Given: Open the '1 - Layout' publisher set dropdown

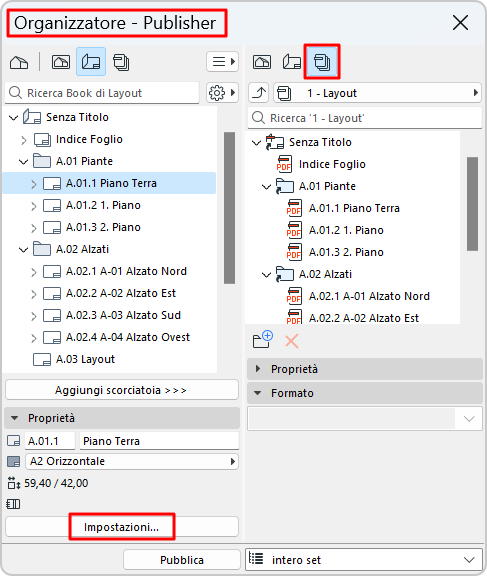Looking at the screenshot, I should click(378, 93).
